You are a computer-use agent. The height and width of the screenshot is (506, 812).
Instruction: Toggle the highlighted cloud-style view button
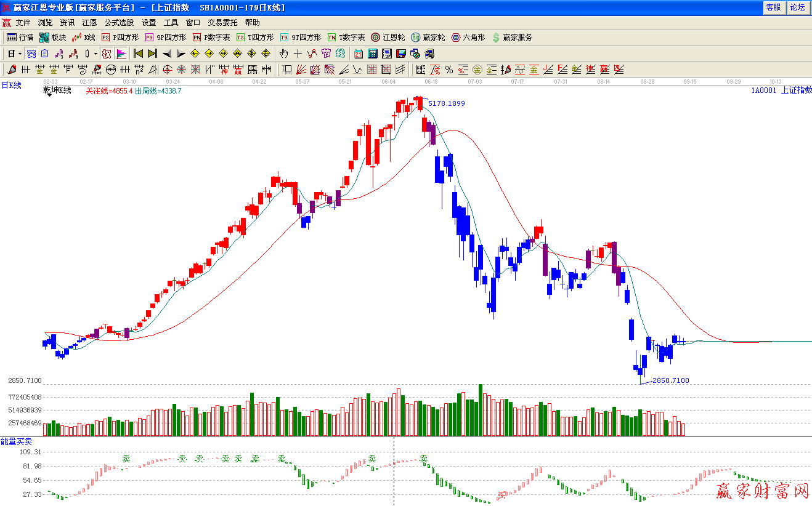[x=31, y=54]
